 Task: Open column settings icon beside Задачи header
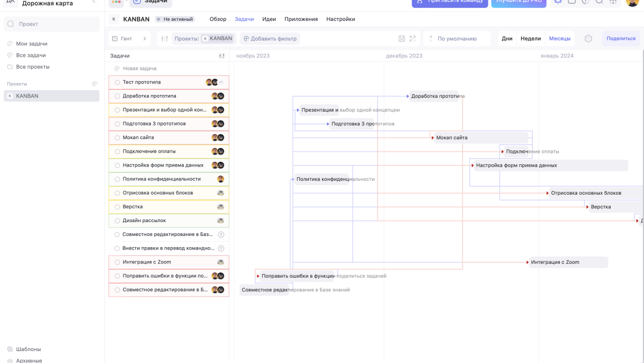click(222, 56)
